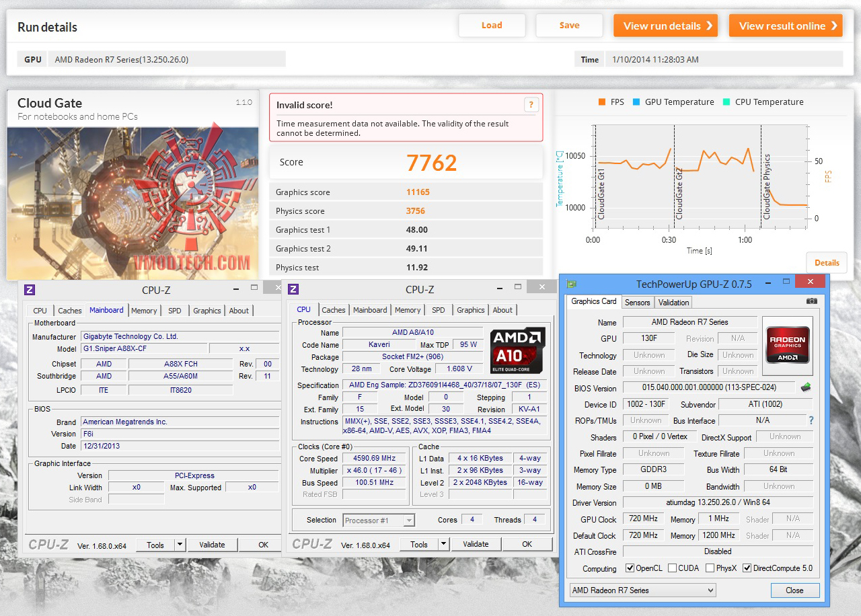Screen dimensions: 861x616
Task: Open the SPD tab in the CPU-Z Mainboard window
Action: [175, 311]
